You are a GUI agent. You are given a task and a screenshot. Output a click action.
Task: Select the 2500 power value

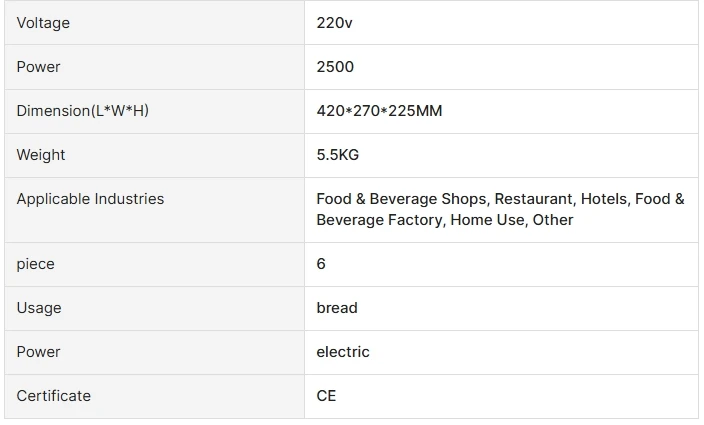click(x=335, y=67)
